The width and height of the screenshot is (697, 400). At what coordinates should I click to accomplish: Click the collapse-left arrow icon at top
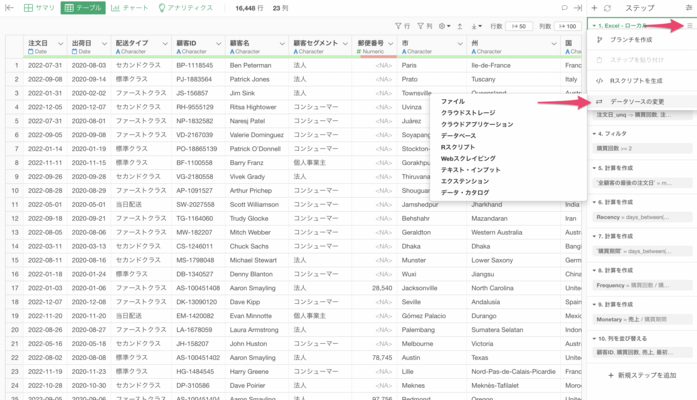point(9,8)
